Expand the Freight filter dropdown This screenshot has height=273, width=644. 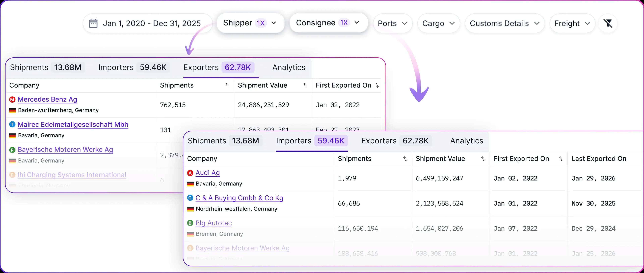point(572,23)
